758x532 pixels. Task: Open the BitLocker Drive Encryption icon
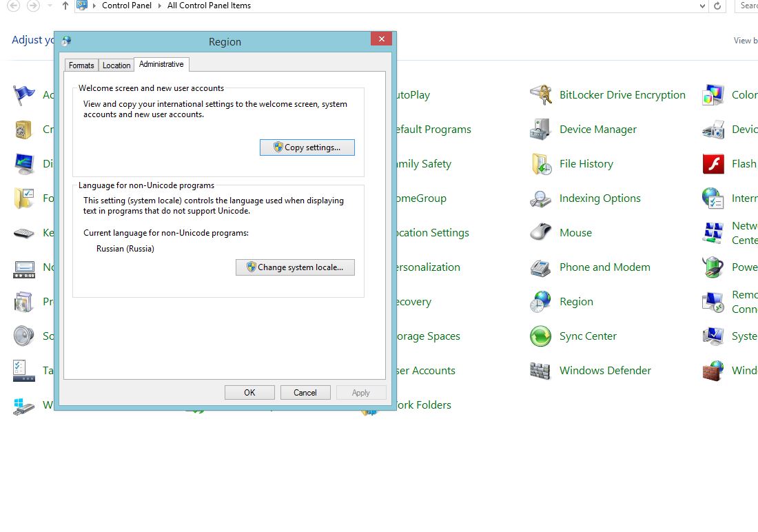[540, 95]
